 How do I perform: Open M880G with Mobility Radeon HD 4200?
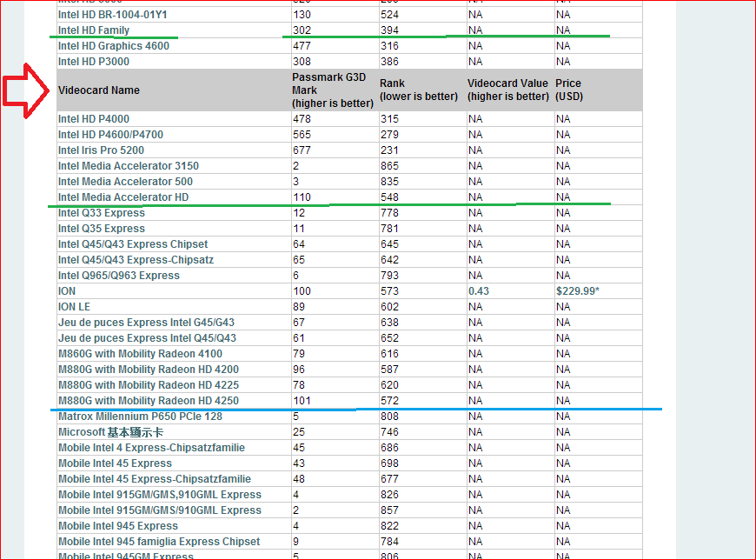(148, 370)
